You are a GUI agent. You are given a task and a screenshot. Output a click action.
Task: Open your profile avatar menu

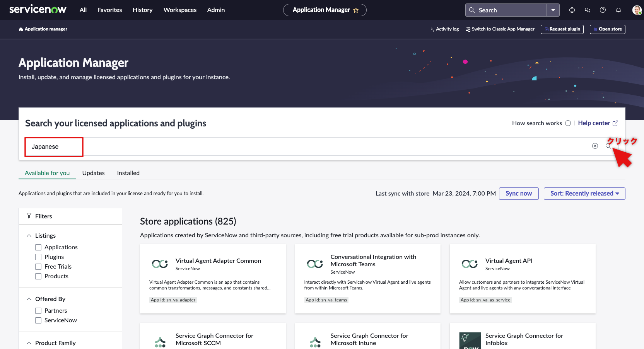[636, 10]
